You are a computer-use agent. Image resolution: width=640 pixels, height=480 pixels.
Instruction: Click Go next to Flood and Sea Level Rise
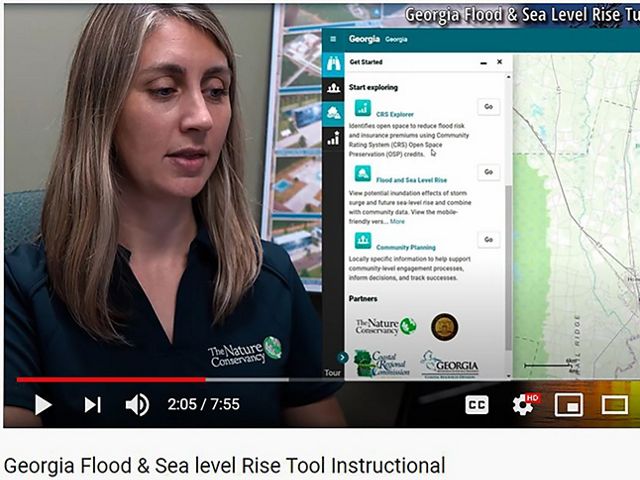tap(489, 172)
